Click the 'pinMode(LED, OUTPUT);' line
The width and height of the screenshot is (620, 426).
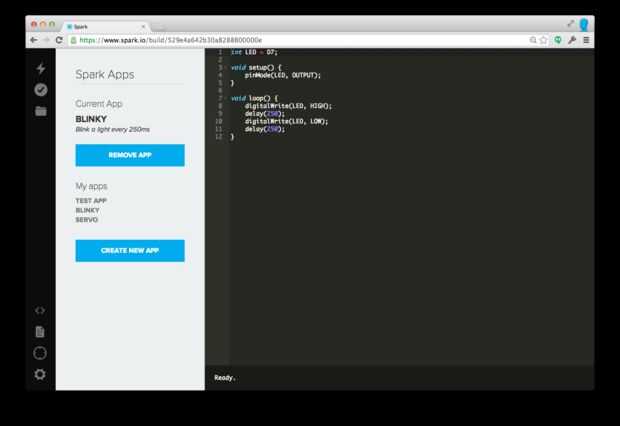[x=283, y=75]
